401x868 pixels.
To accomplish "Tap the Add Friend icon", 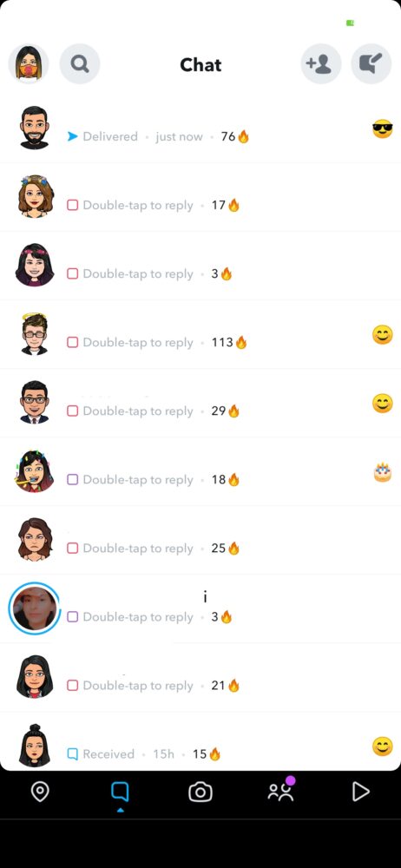I will coord(320,64).
